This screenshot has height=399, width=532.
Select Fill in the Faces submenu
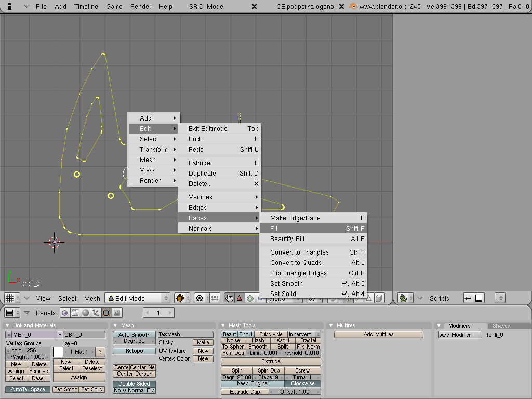click(x=313, y=229)
